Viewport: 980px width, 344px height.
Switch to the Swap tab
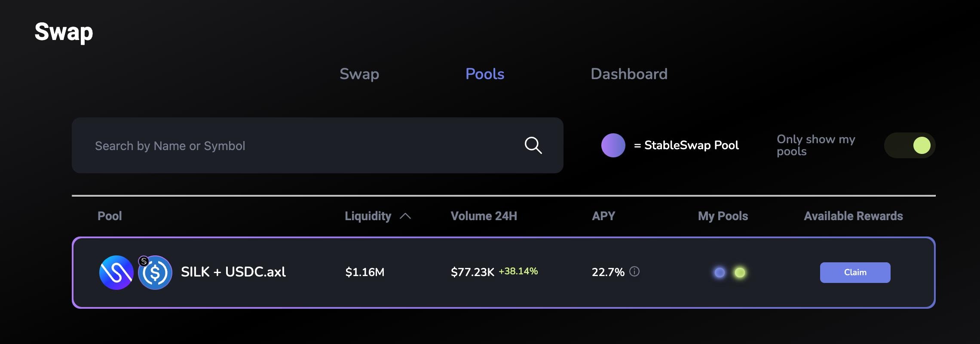(x=359, y=74)
